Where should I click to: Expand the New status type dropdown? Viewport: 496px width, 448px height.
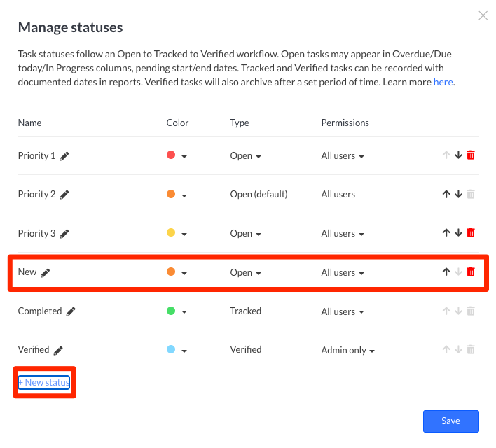point(246,273)
